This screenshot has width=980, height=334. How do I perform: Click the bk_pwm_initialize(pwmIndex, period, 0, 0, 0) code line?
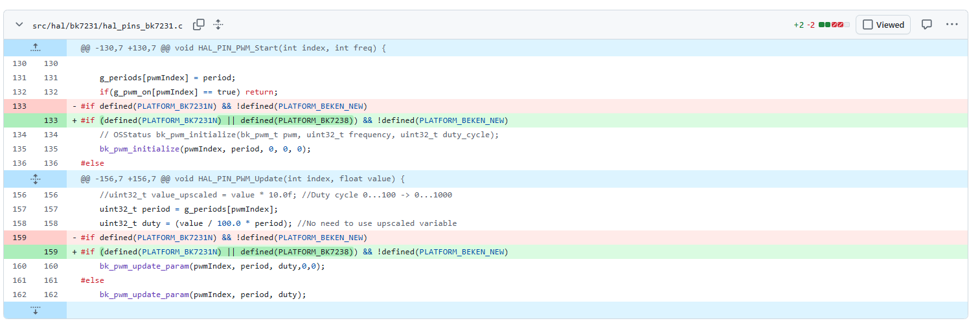click(205, 149)
